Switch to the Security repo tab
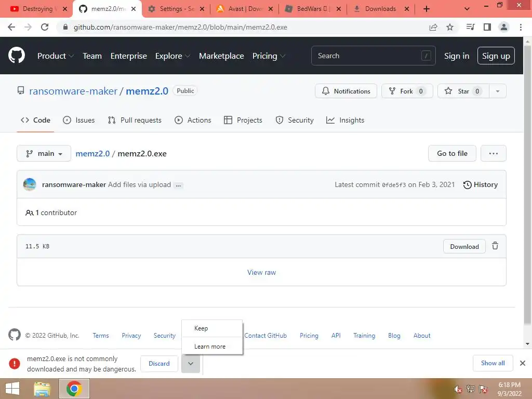 [295, 120]
